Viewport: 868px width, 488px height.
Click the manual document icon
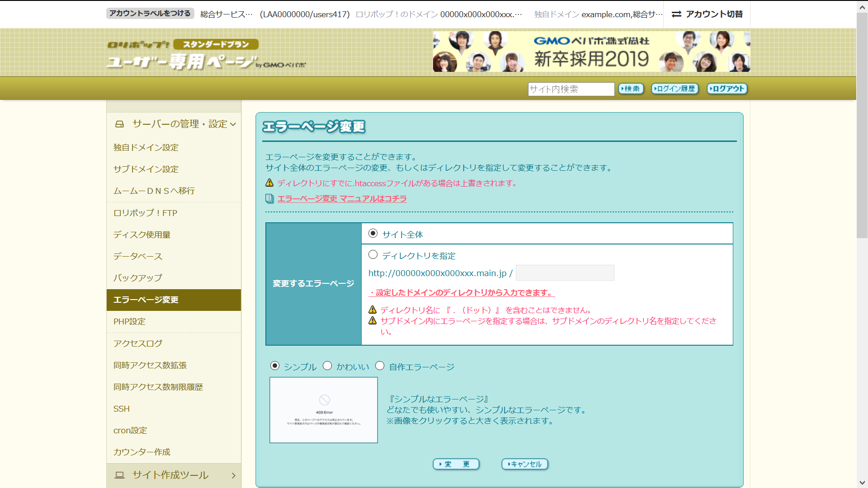pyautogui.click(x=269, y=198)
